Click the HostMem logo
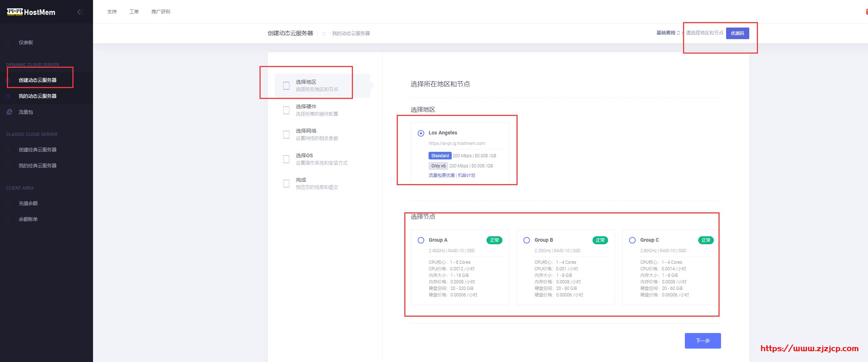The height and width of the screenshot is (362, 868). click(x=31, y=12)
